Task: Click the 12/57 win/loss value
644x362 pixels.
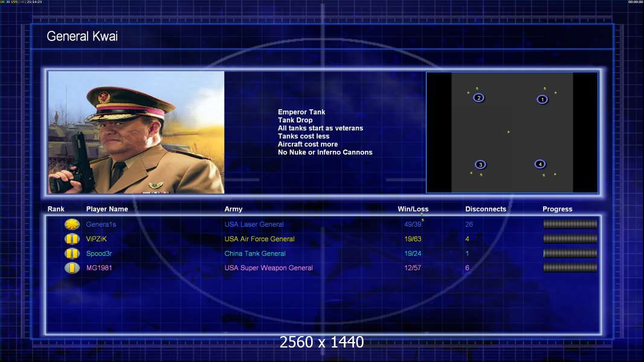Action: click(413, 268)
